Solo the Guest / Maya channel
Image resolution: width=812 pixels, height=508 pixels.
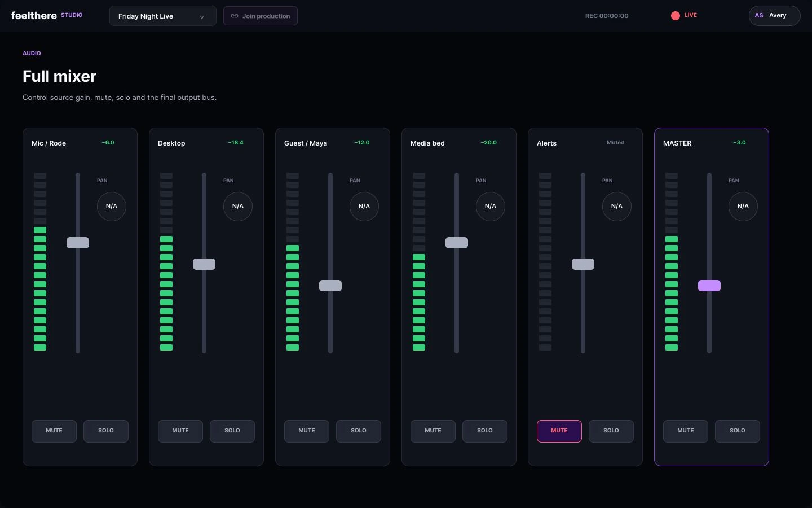click(359, 431)
